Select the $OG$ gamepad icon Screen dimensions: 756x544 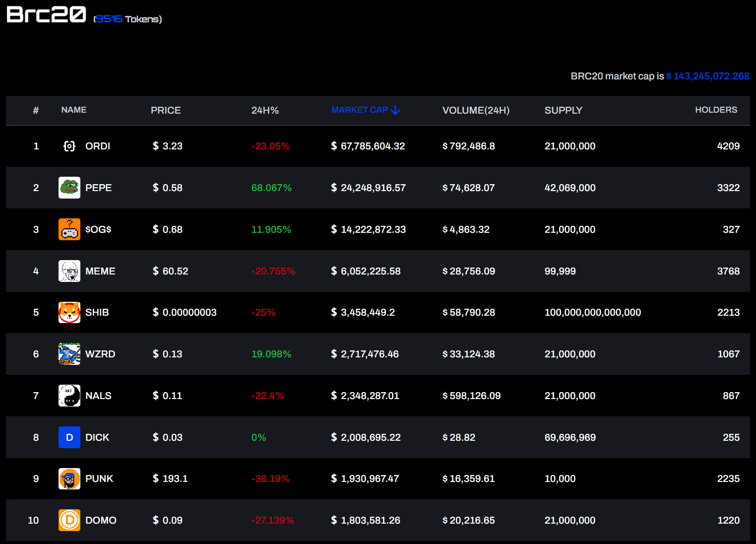pos(69,229)
